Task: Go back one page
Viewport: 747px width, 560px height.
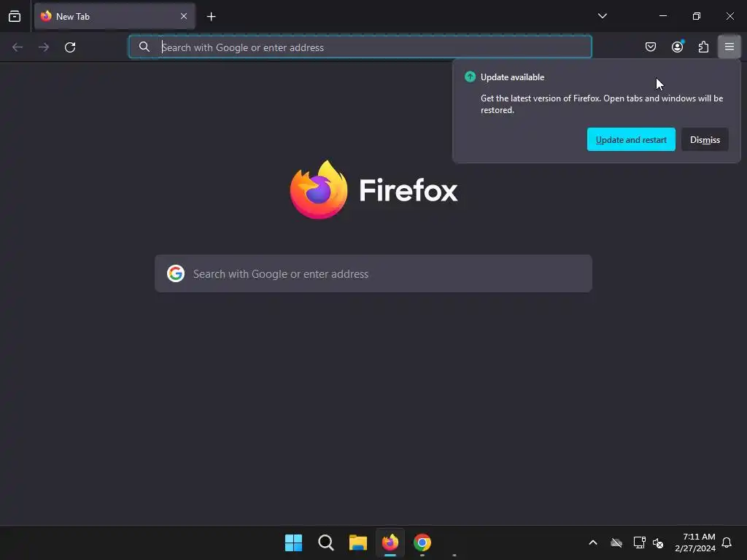Action: [18, 47]
